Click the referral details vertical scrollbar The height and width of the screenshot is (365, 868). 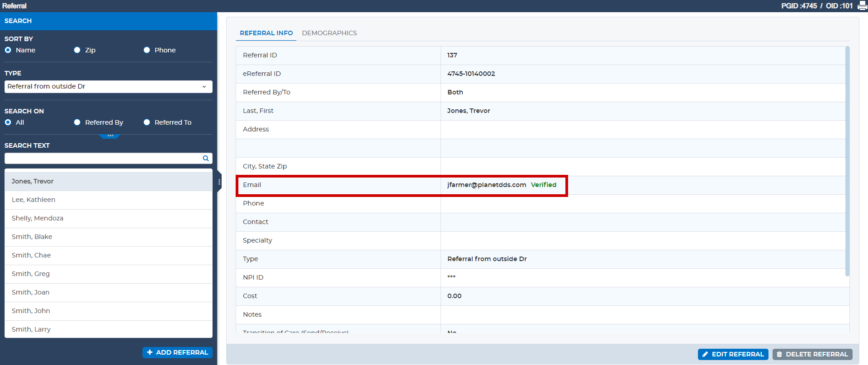(847, 161)
